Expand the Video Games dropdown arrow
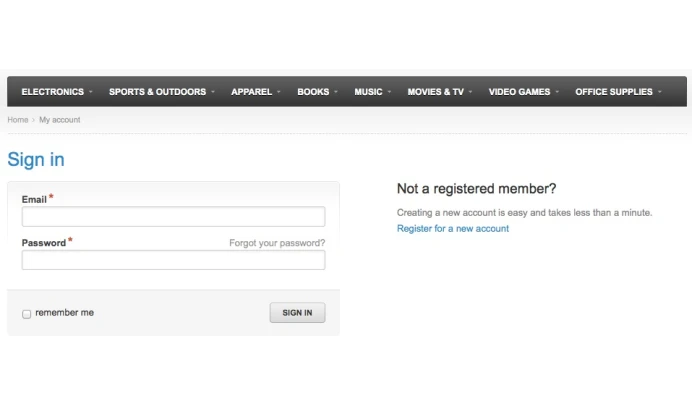The image size is (692, 415). pos(557,92)
